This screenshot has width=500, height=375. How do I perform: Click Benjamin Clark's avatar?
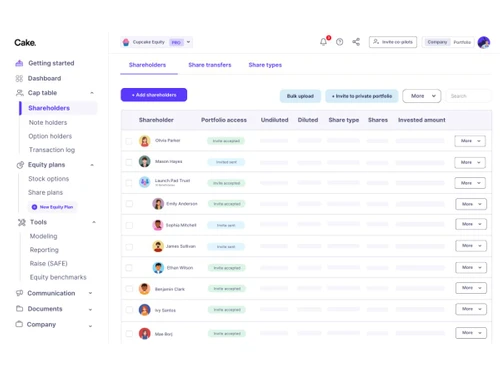144,289
